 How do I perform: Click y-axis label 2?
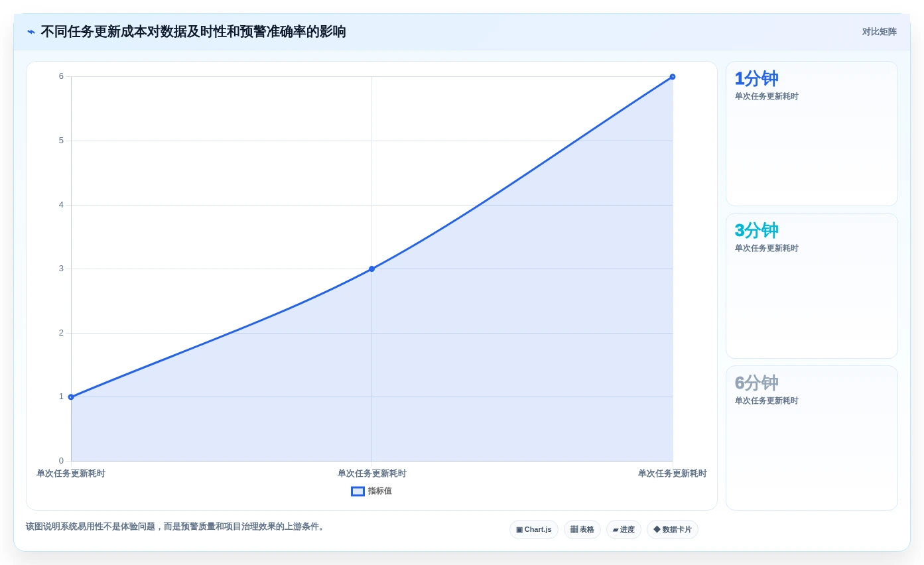click(x=61, y=333)
